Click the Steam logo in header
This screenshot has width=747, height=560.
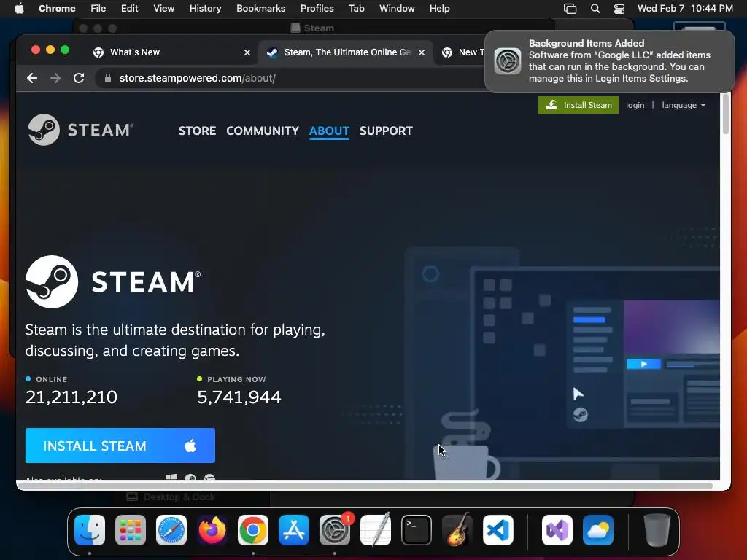tap(80, 130)
